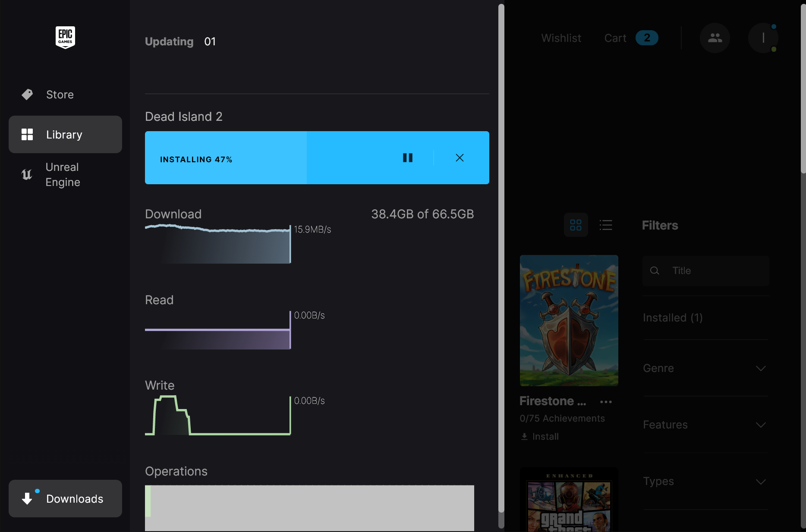Click the Installing 47% progress bar
The image size is (806, 532).
[317, 158]
